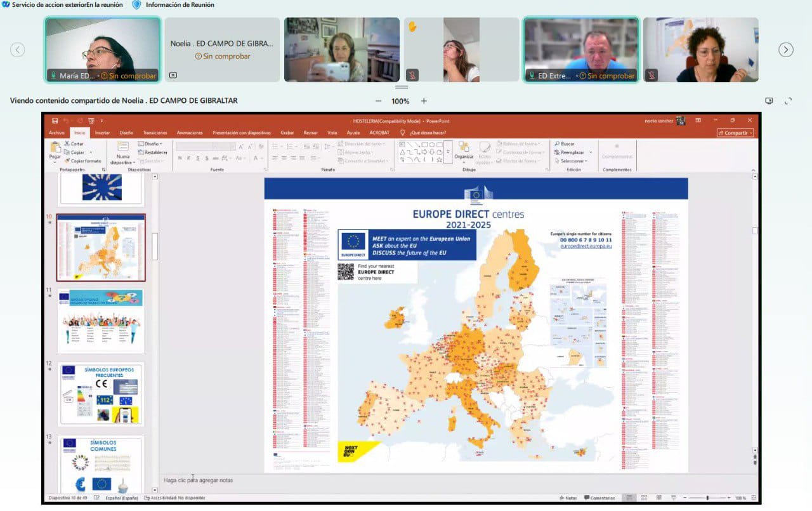Viewport: 812px width, 511px height.
Task: Click the Pegar paste icon
Action: click(55, 149)
